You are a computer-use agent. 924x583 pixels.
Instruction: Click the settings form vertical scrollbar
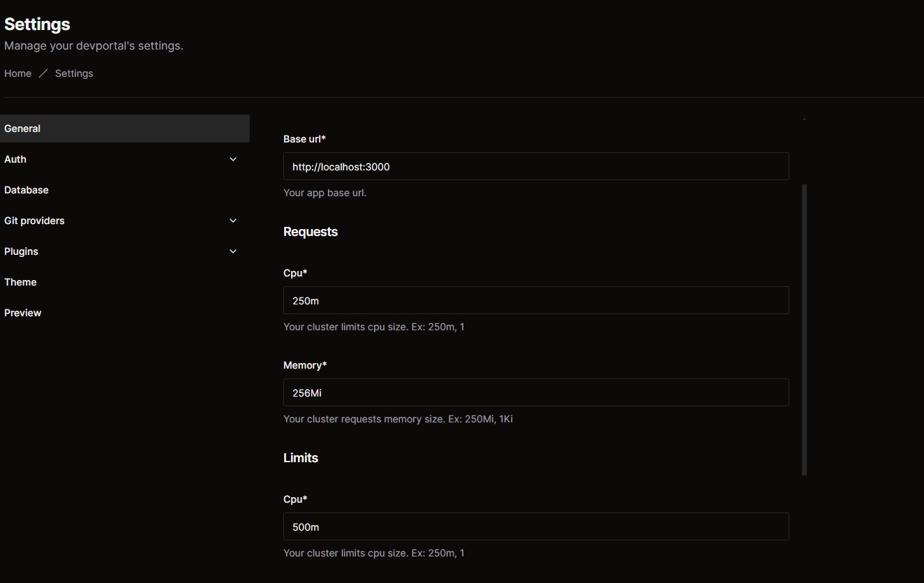[x=804, y=328]
